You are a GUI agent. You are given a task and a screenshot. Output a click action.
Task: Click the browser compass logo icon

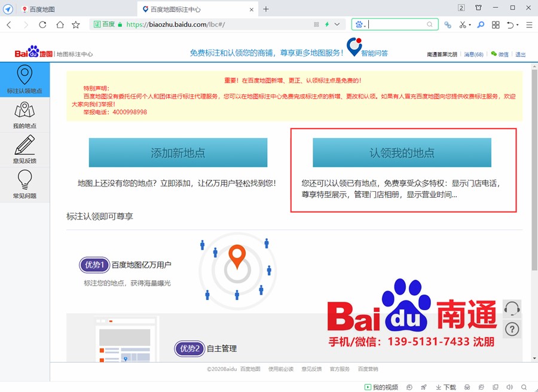click(8, 9)
